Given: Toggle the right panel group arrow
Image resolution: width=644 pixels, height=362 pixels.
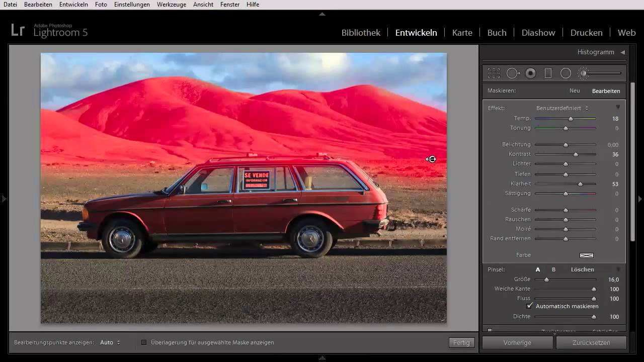Looking at the screenshot, I should 640,199.
